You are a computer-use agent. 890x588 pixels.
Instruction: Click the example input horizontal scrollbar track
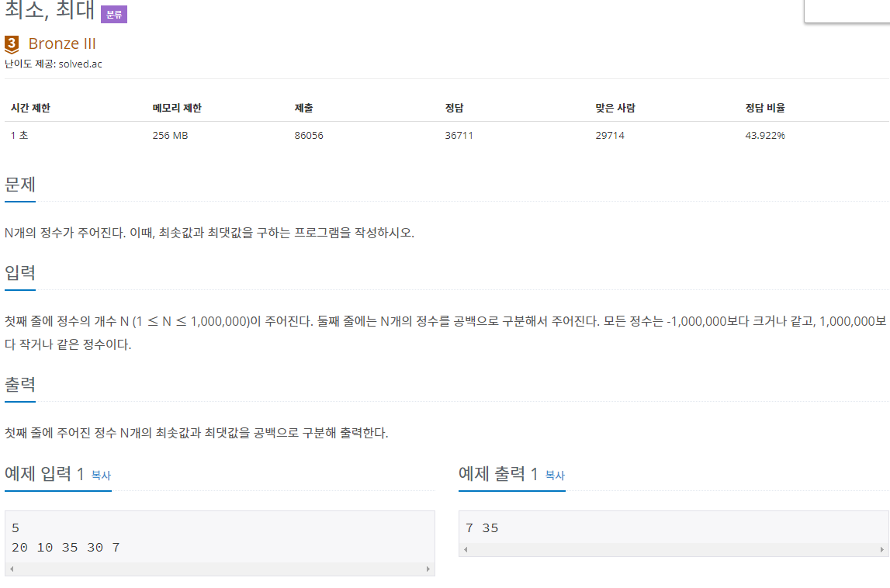(x=220, y=569)
